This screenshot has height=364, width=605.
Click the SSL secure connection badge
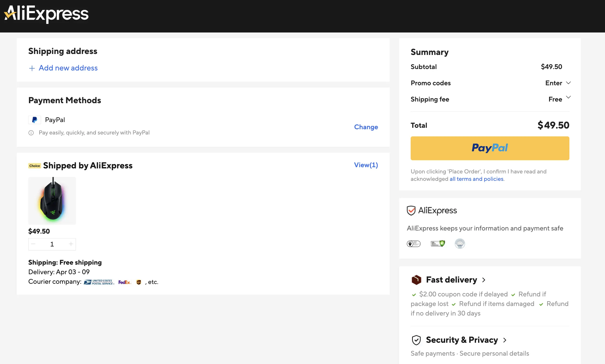point(438,243)
